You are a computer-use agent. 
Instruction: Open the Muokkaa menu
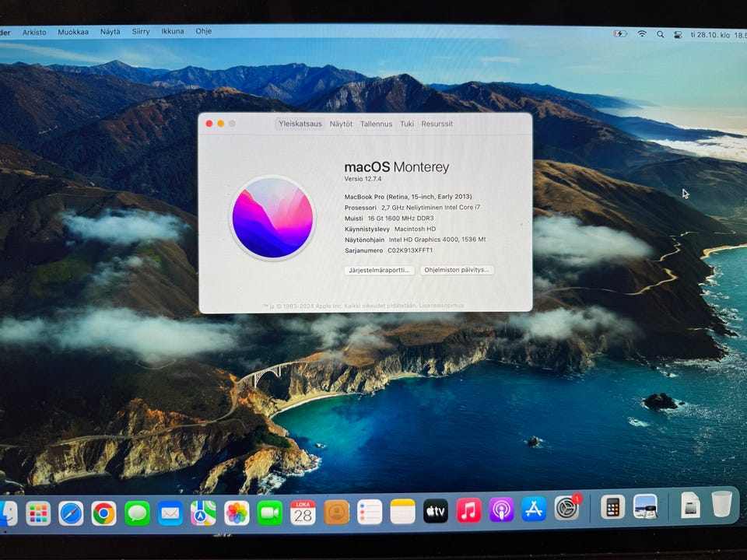click(x=73, y=32)
